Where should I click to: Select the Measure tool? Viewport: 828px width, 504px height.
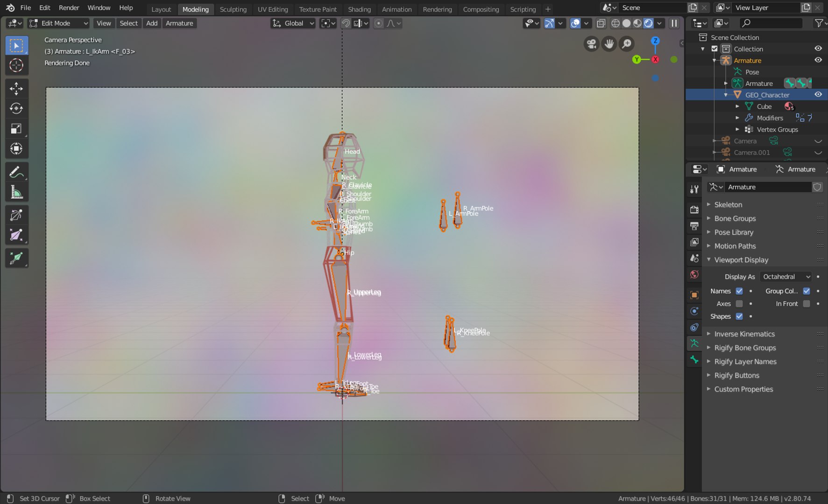[x=16, y=192]
